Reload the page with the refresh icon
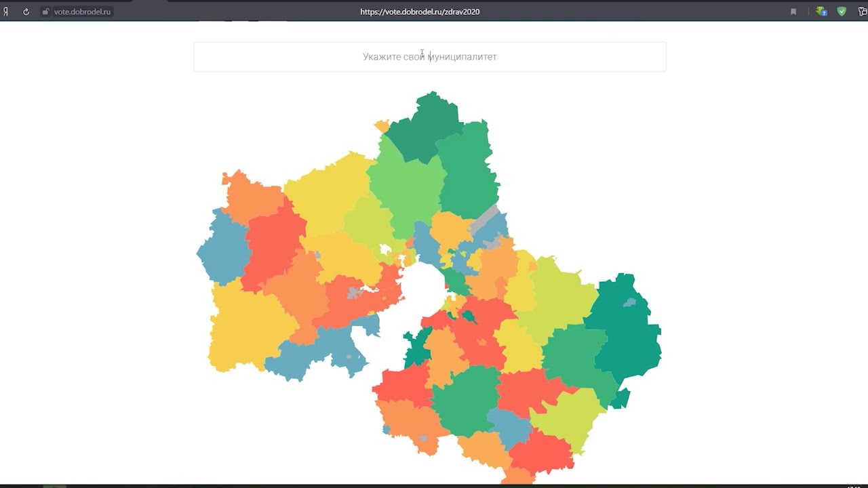Viewport: 868px width, 488px height. click(26, 12)
